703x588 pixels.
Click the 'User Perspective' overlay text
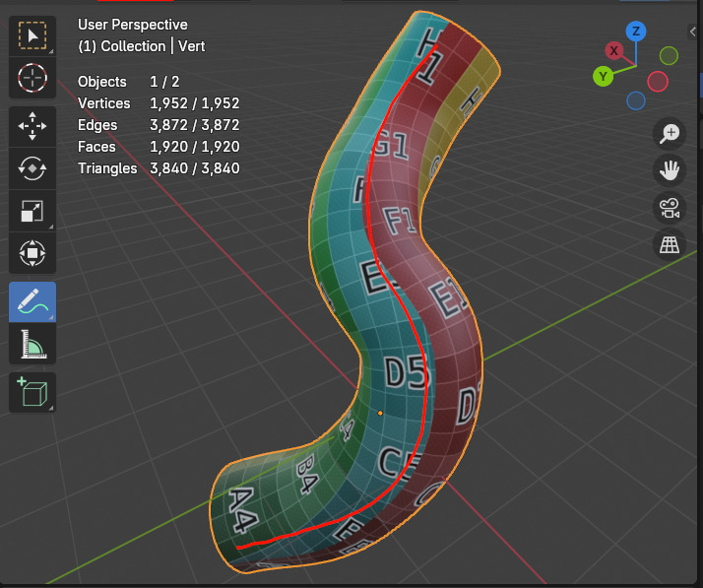(132, 25)
